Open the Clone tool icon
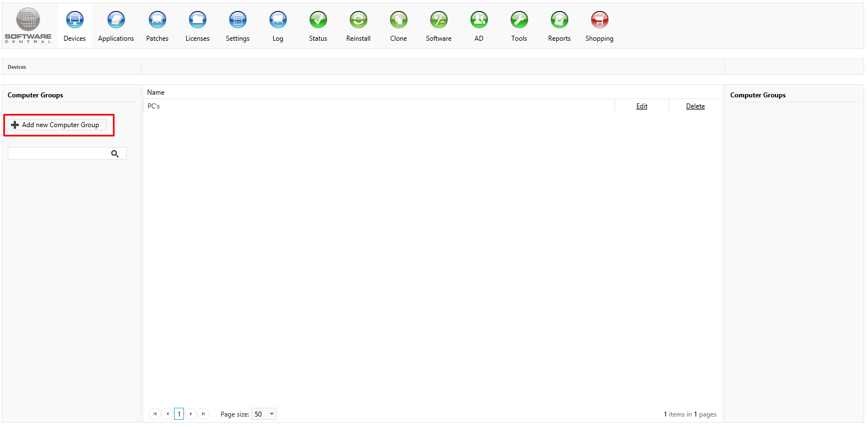 (399, 20)
